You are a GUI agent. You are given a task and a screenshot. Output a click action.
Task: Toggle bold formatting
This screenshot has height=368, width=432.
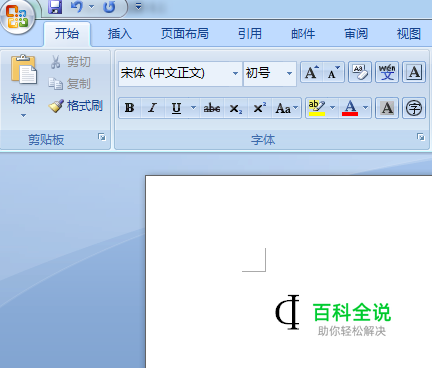point(130,108)
